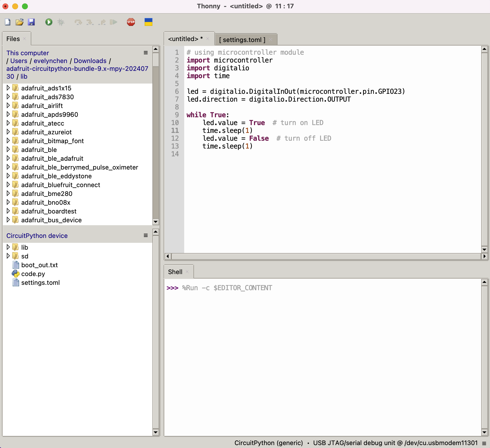Click editor line 6 with DigitalInOut code
This screenshot has height=448, width=490.
click(x=296, y=92)
